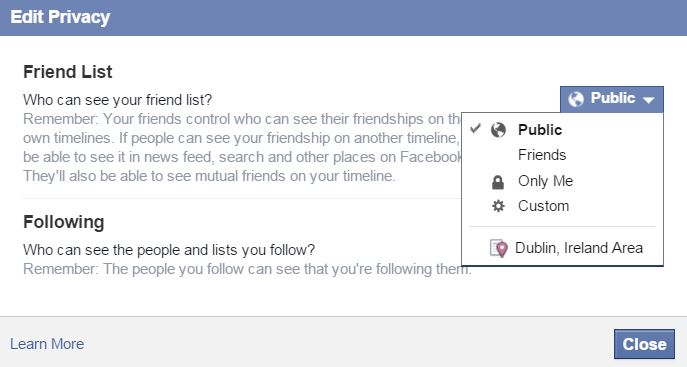Open the Learn More link
Screen dimensions: 687x367
coord(47,344)
